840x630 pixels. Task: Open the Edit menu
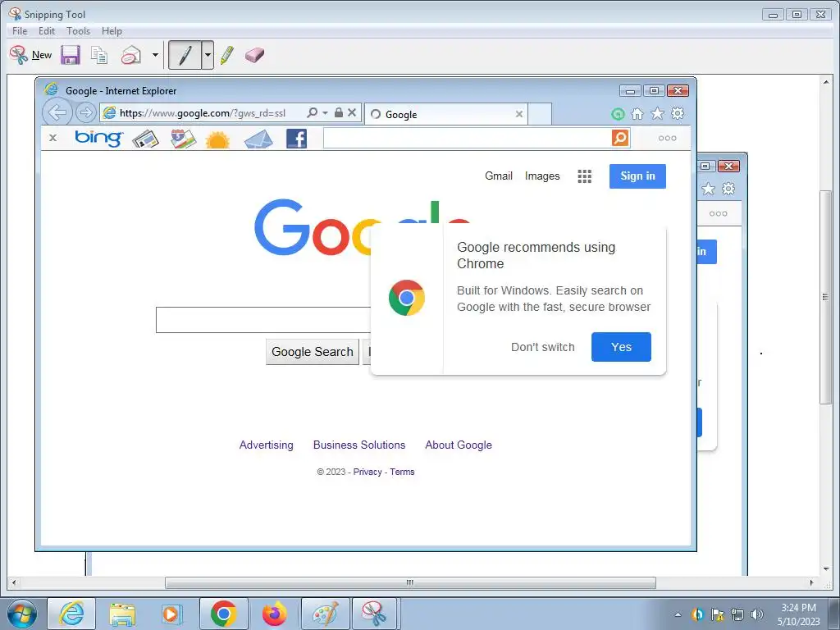47,31
